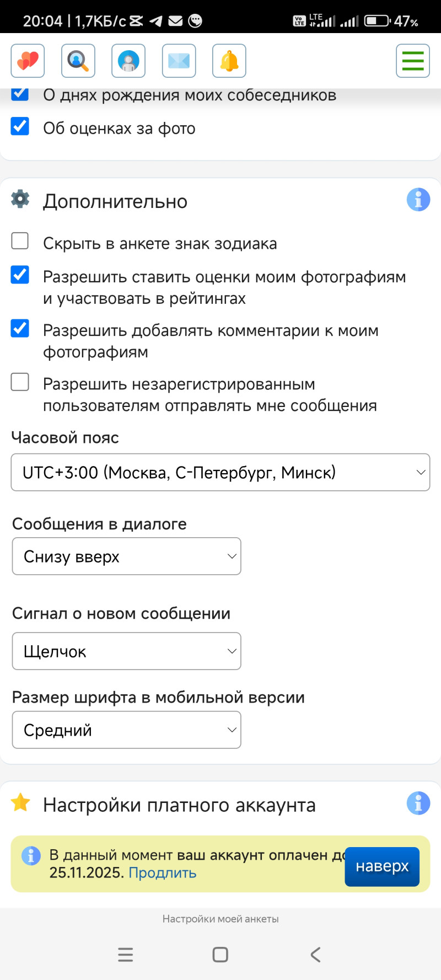Tap Android home square button
The width and height of the screenshot is (441, 980).
220,955
